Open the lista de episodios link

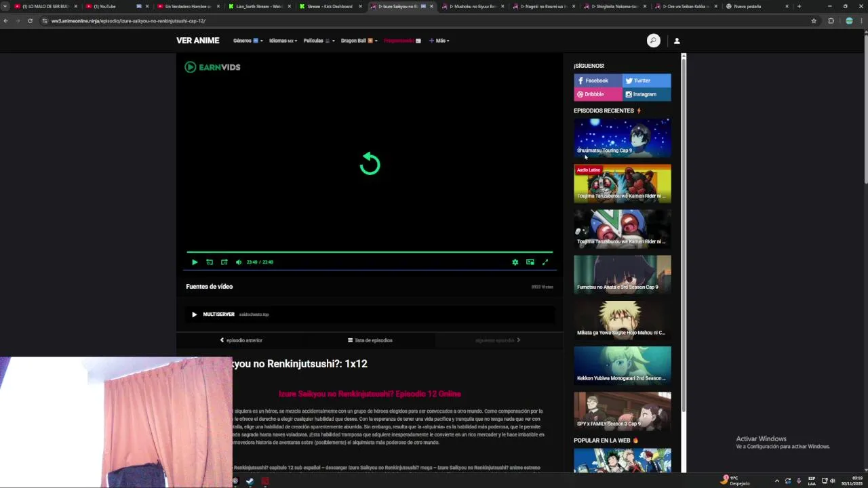(370, 340)
